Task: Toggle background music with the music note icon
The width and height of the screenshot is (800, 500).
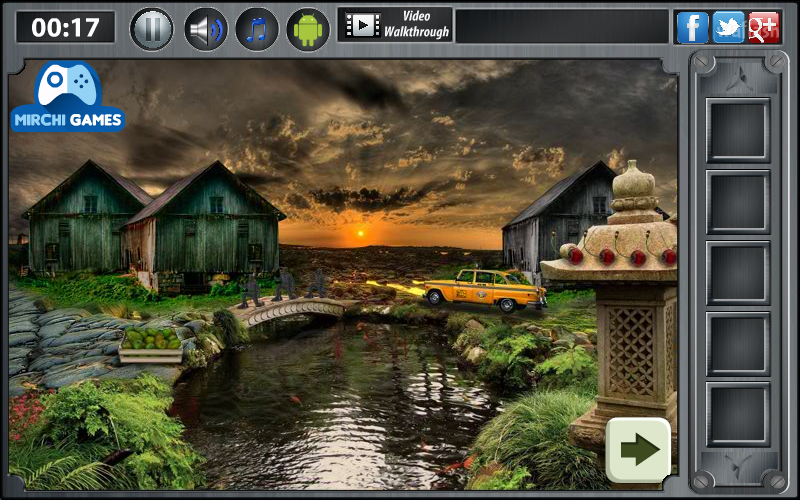Action: tap(257, 29)
